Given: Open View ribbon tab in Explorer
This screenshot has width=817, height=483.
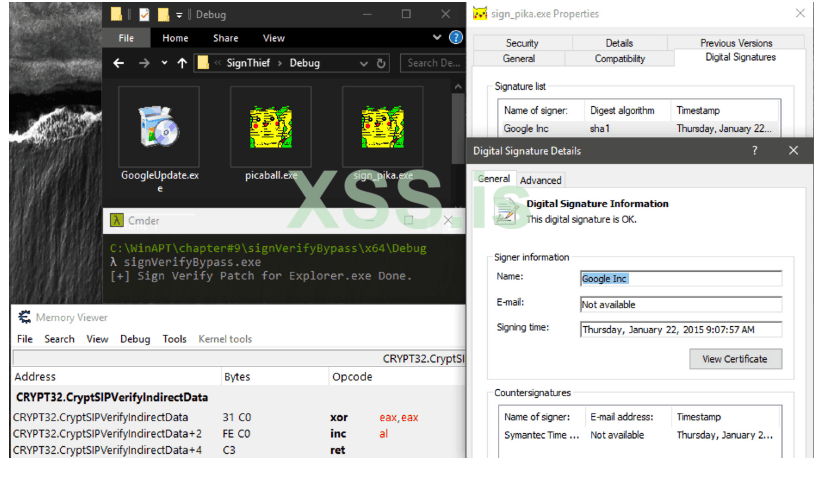Looking at the screenshot, I should 274,38.
